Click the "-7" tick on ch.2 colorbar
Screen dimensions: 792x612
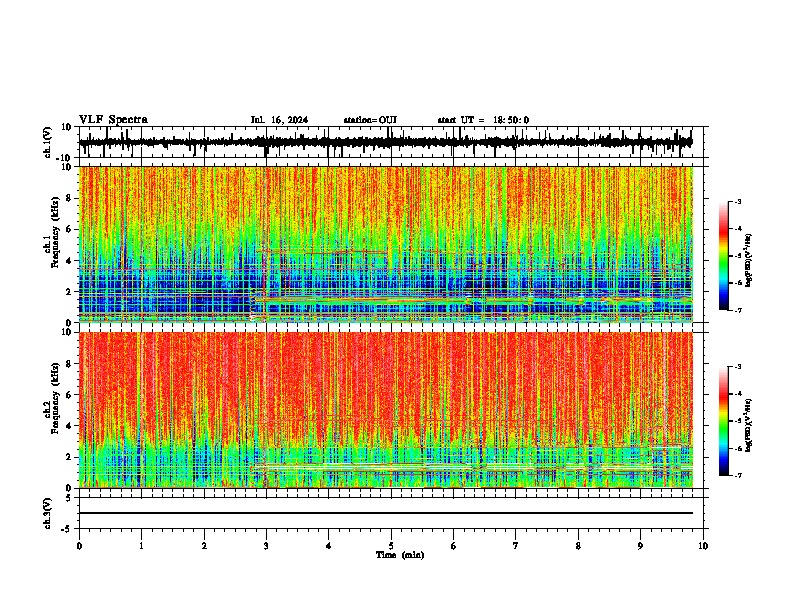click(x=738, y=475)
